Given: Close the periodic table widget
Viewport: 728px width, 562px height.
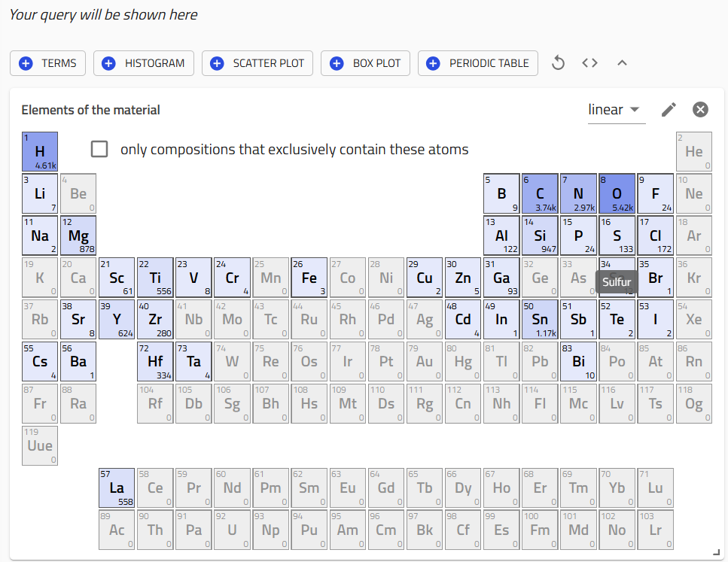Looking at the screenshot, I should (x=700, y=110).
